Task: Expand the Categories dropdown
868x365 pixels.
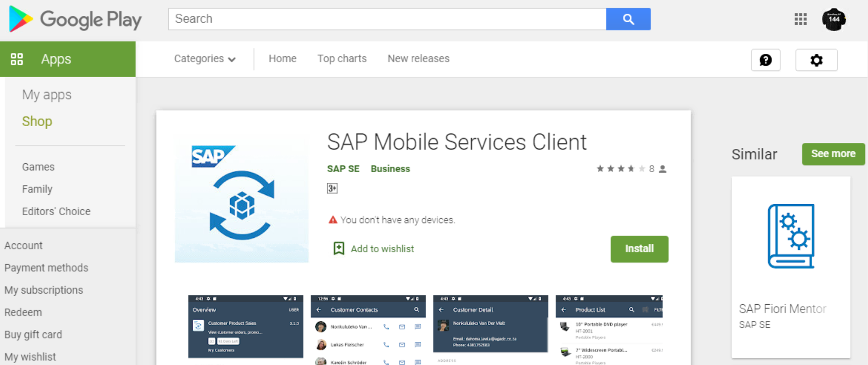Action: [x=205, y=59]
